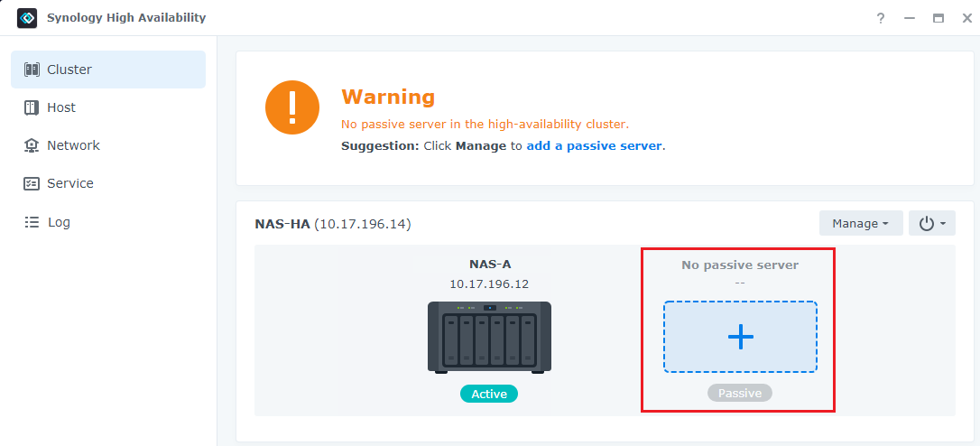Click the blue plus icon
This screenshot has height=446, width=980.
click(x=740, y=337)
